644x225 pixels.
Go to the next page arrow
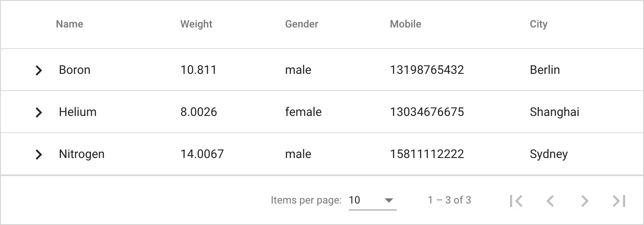(x=584, y=201)
